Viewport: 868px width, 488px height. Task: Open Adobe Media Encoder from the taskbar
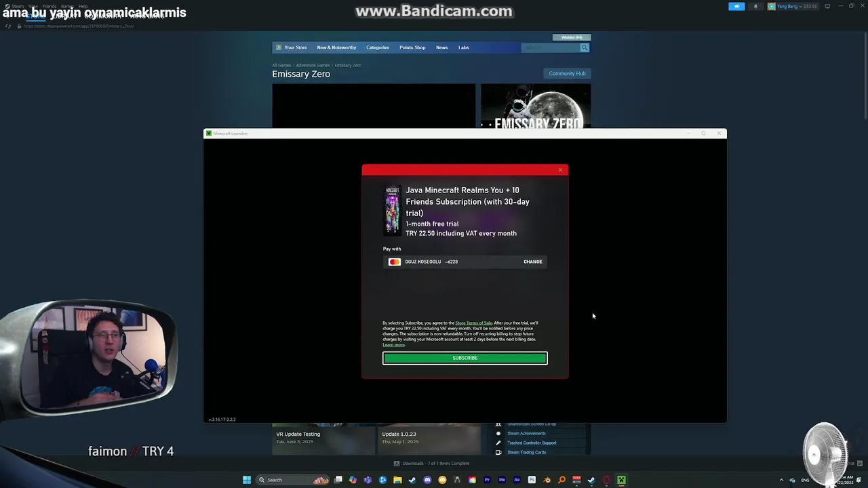click(x=502, y=480)
